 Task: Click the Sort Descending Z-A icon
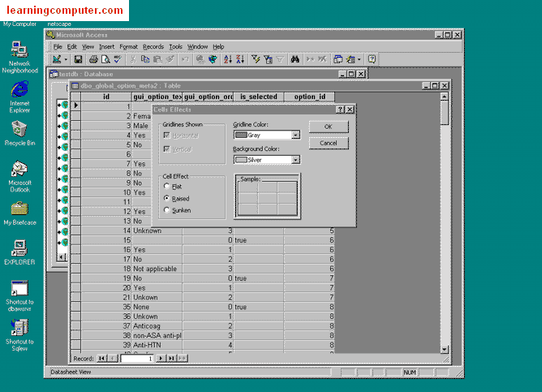[240, 59]
